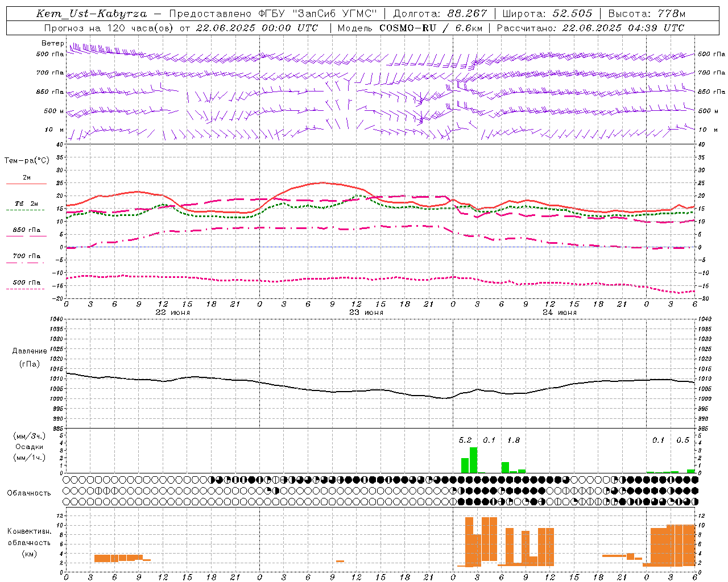728x582 pixels.
Task: Click the Ветер wind panel label
Action: point(52,43)
